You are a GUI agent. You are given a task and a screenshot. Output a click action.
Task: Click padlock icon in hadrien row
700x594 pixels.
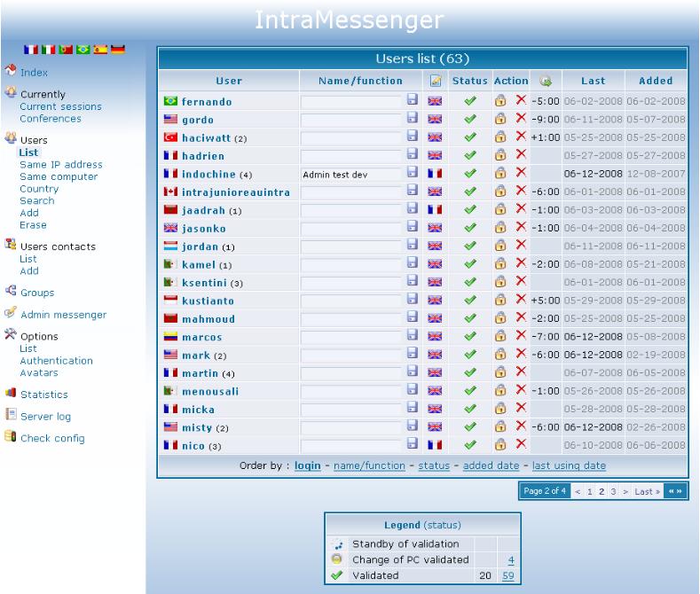(500, 155)
